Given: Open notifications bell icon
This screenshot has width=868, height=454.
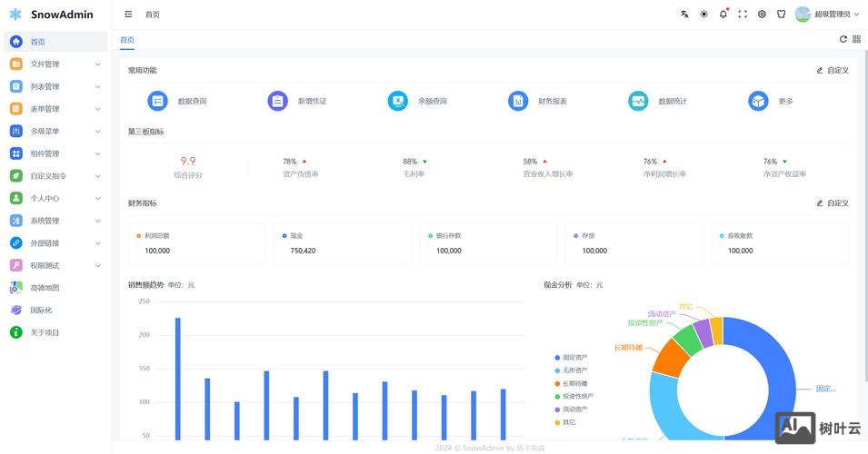Looking at the screenshot, I should click(x=723, y=15).
